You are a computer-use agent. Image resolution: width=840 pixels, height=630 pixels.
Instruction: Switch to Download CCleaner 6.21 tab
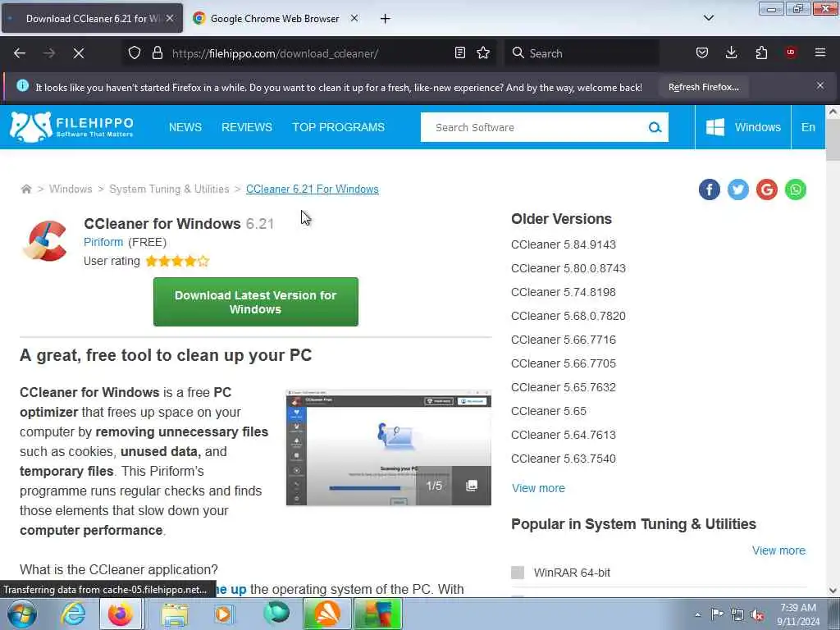click(92, 18)
